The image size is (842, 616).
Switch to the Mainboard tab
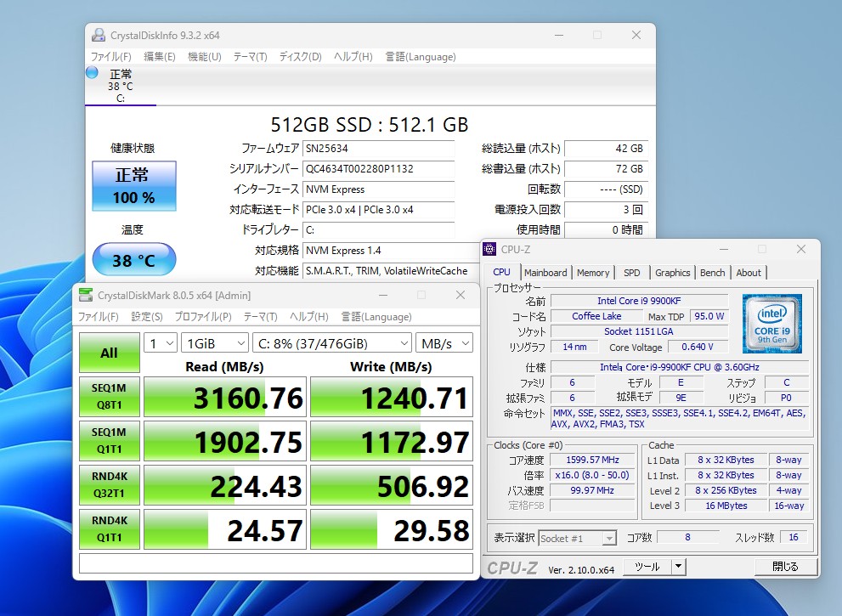point(545,272)
